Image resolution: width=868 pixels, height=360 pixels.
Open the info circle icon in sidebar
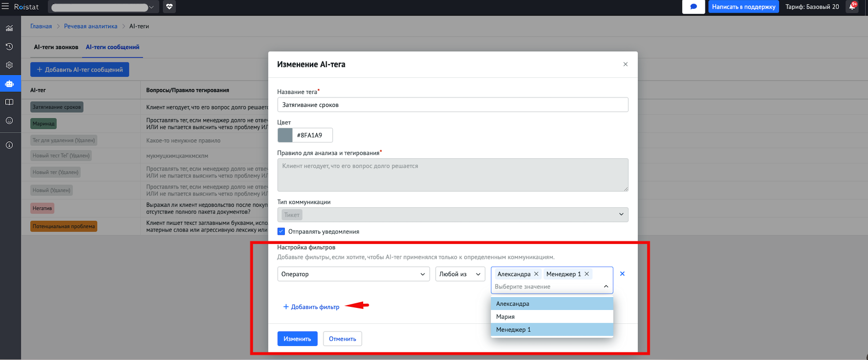(x=9, y=145)
